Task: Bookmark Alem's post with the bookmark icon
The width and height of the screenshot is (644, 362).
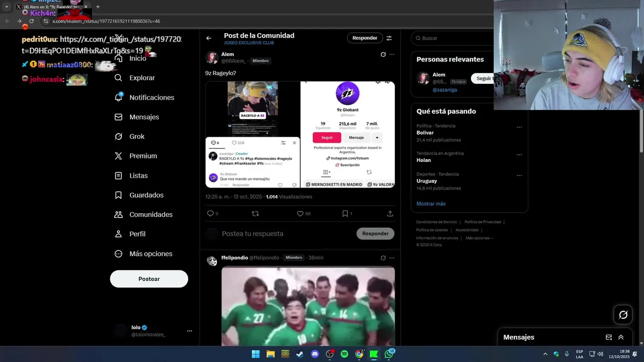Action: [x=345, y=214]
